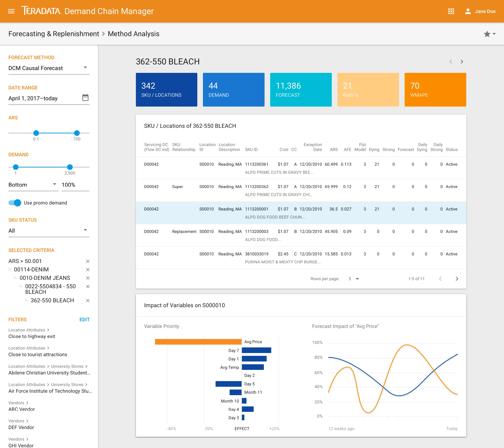Click the Abilene Christian University Student filter
This screenshot has width=504, height=448.
point(49,373)
